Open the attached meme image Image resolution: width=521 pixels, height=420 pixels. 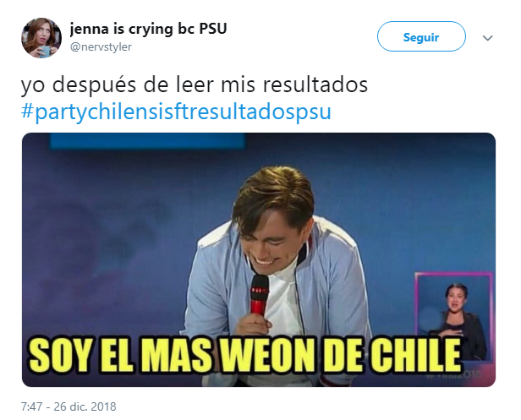click(259, 259)
